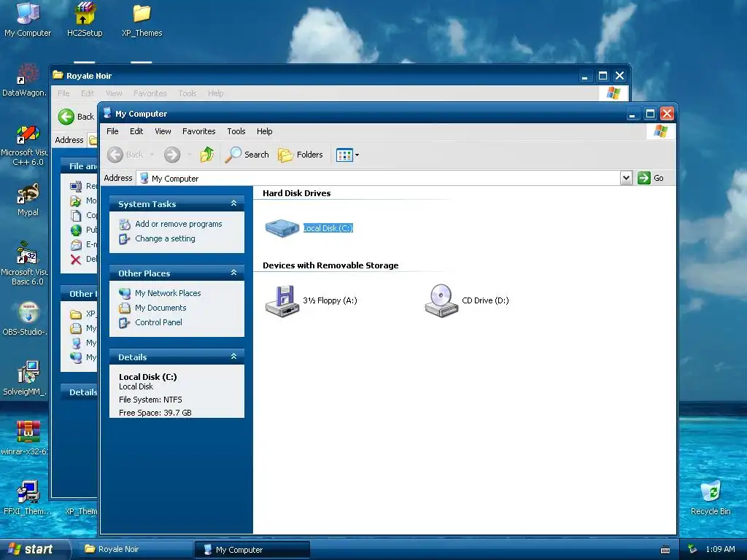The width and height of the screenshot is (747, 560).
Task: Open the HC2Setup desktop icon
Action: pyautogui.click(x=85, y=19)
